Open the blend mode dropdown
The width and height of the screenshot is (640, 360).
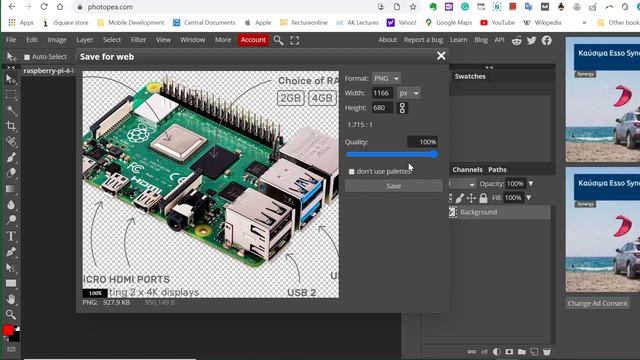click(x=462, y=184)
